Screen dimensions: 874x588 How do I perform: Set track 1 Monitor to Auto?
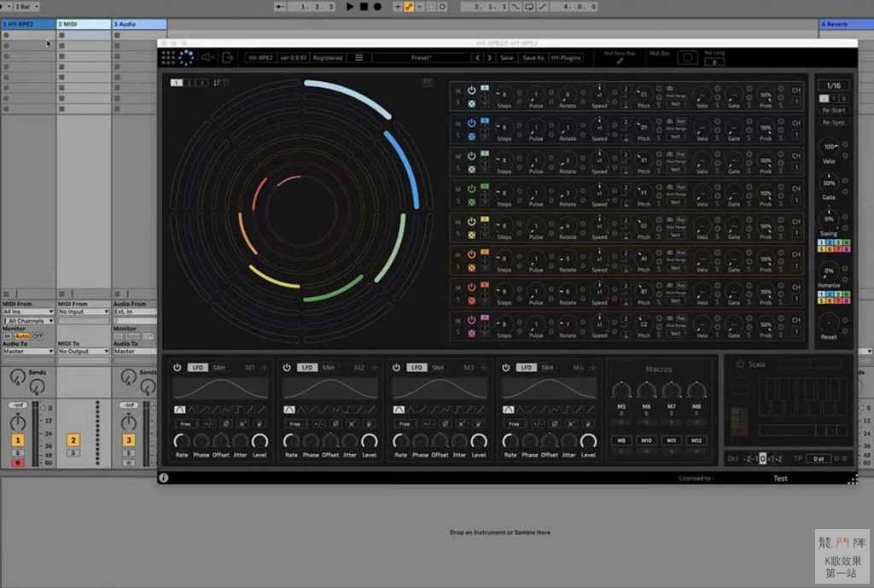click(x=21, y=336)
